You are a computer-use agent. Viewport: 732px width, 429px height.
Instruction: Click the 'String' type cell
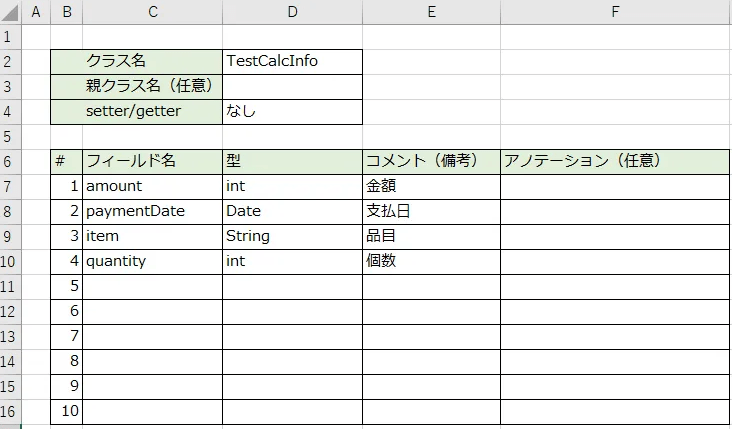click(x=292, y=237)
